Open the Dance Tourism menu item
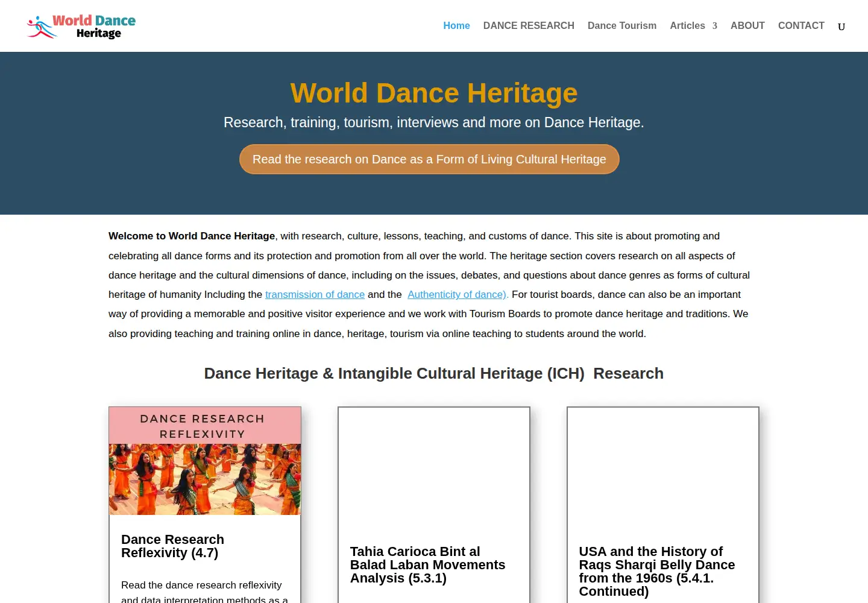868x603 pixels. [x=622, y=26]
